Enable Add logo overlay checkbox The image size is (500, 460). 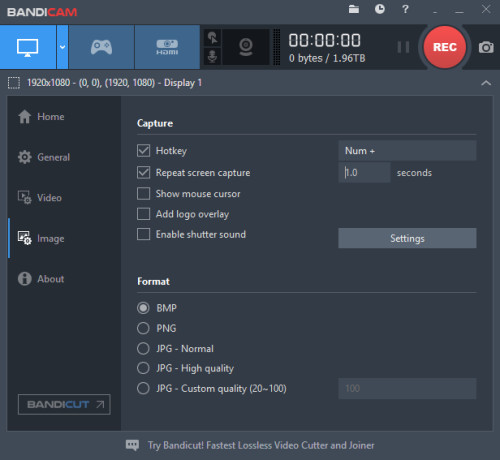(x=143, y=214)
